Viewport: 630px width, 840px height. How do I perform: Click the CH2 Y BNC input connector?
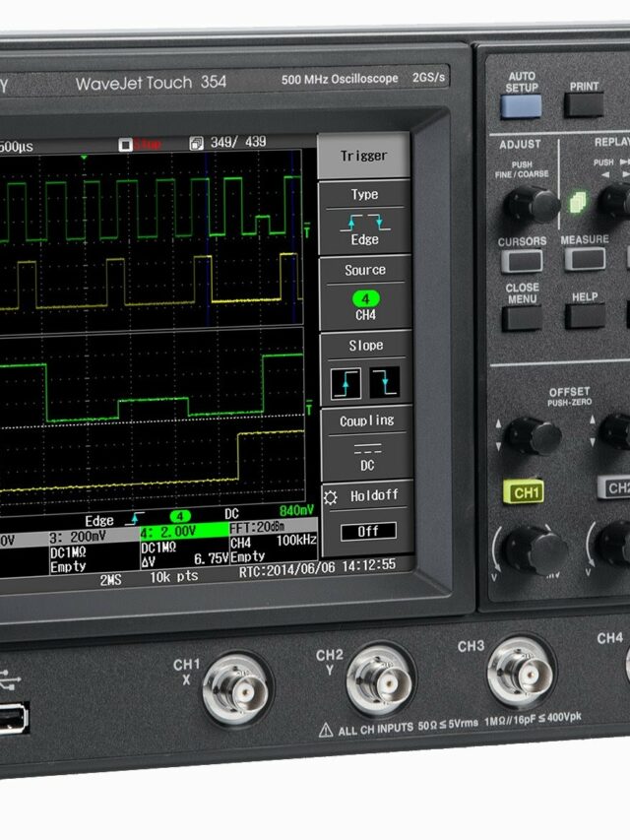(380, 680)
